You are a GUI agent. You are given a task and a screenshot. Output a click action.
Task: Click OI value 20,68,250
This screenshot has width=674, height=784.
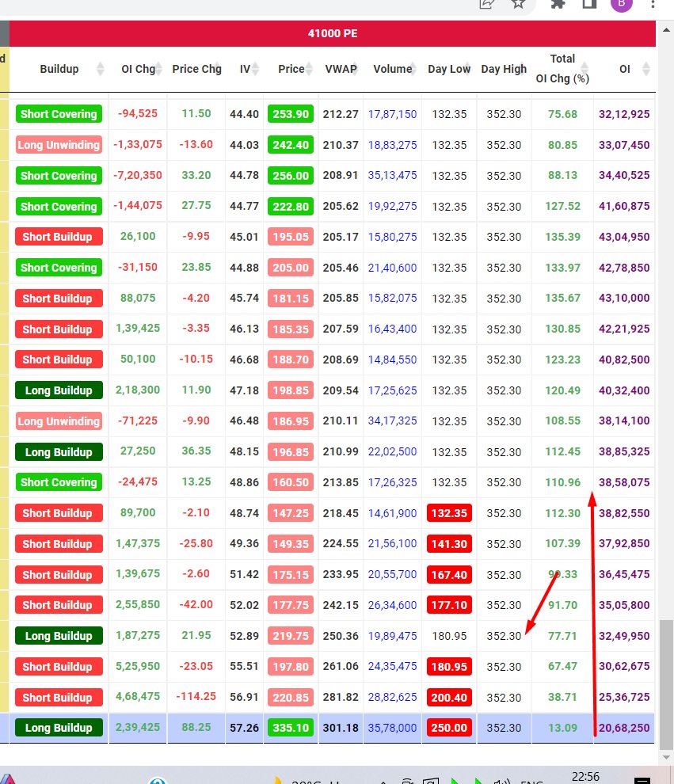pyautogui.click(x=624, y=728)
